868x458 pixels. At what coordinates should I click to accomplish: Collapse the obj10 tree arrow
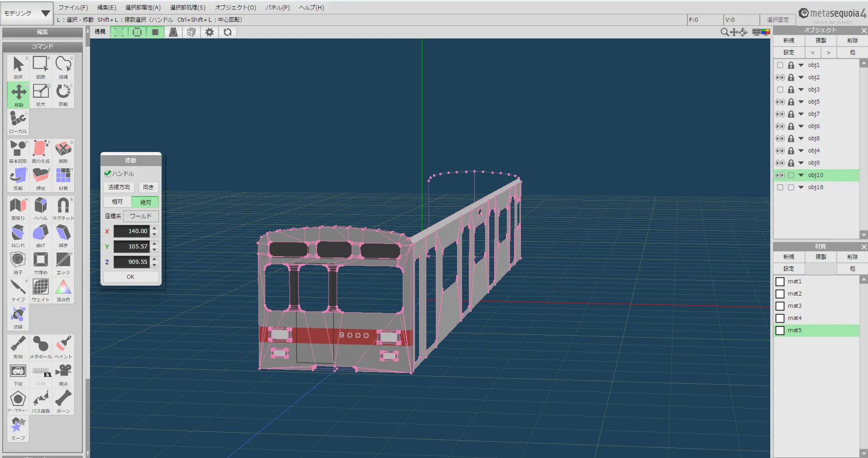[801, 175]
